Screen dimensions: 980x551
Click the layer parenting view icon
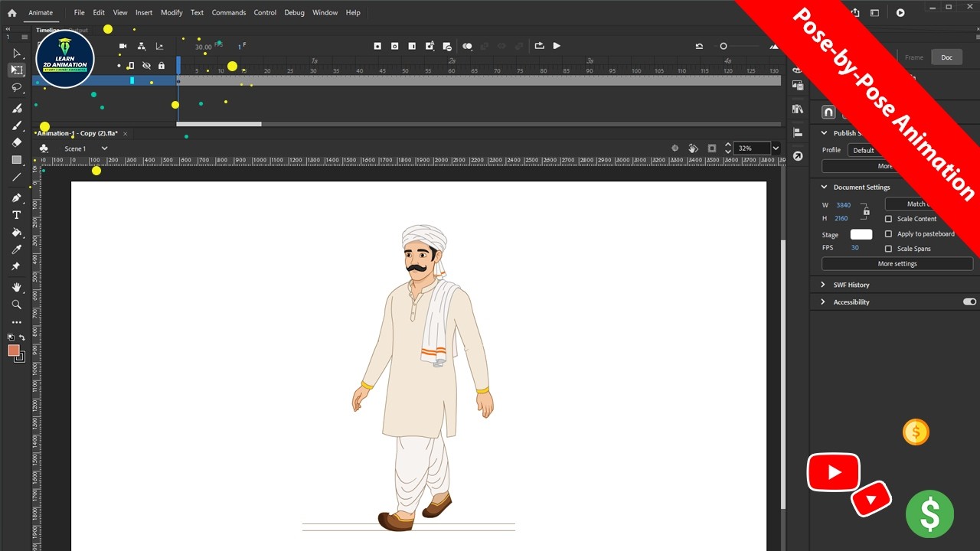click(x=142, y=47)
